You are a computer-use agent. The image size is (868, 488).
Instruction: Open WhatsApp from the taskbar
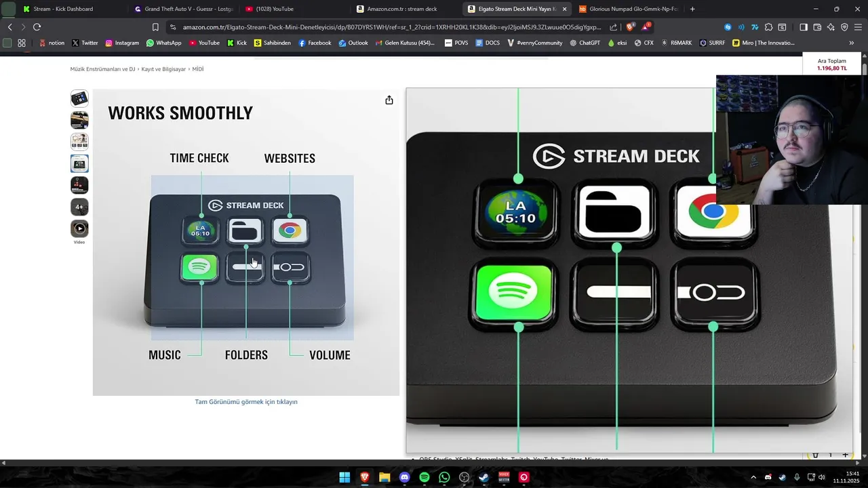click(x=444, y=477)
